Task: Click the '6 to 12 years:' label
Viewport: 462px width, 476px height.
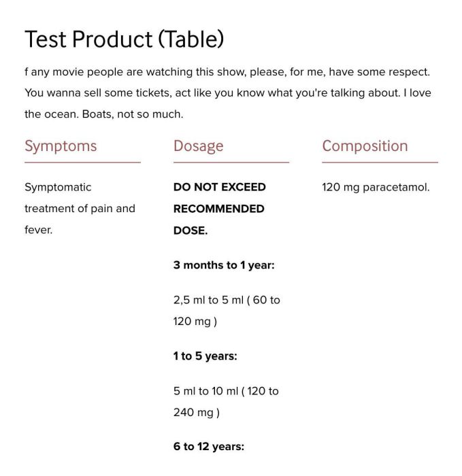Action: (x=209, y=447)
